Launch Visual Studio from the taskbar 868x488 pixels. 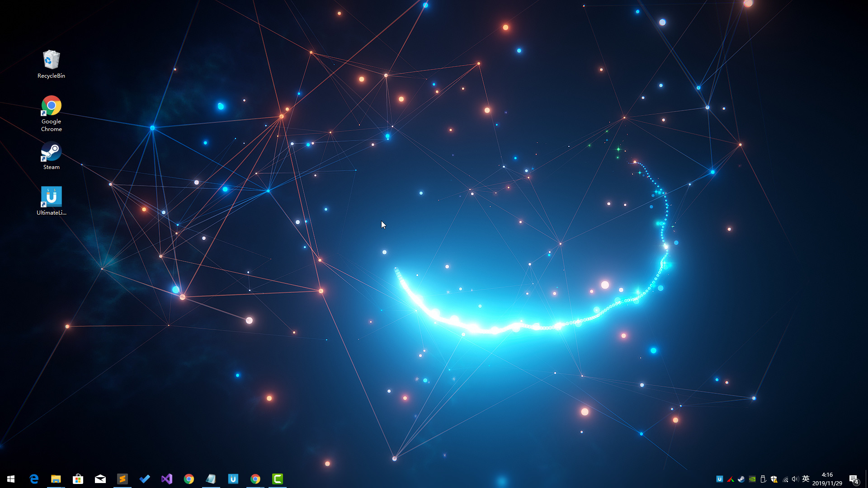tap(167, 479)
